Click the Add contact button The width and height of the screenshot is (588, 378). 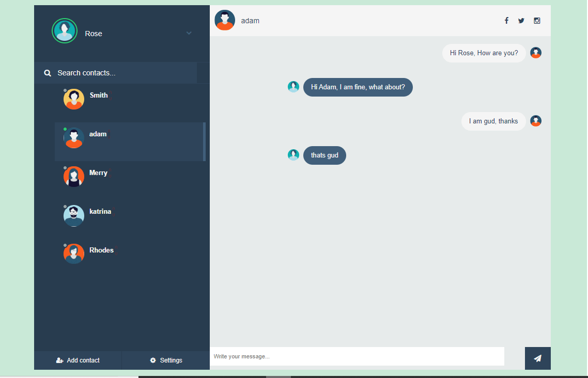click(78, 360)
